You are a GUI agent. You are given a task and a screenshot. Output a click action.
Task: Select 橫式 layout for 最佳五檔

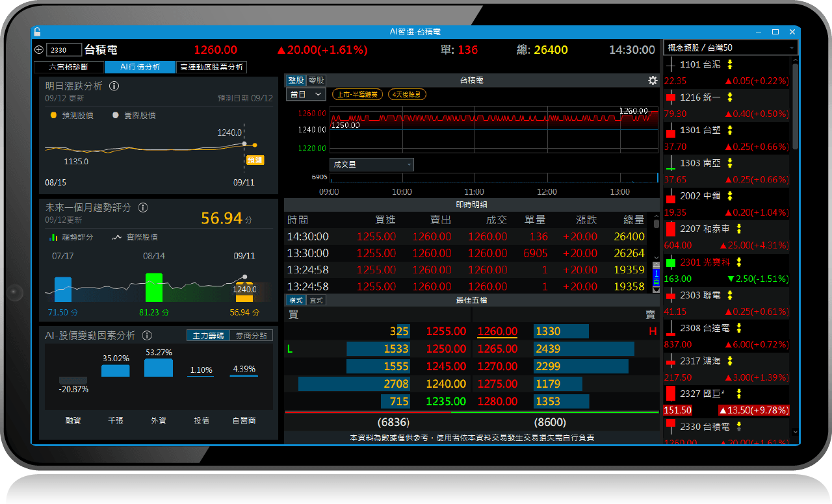pyautogui.click(x=296, y=300)
